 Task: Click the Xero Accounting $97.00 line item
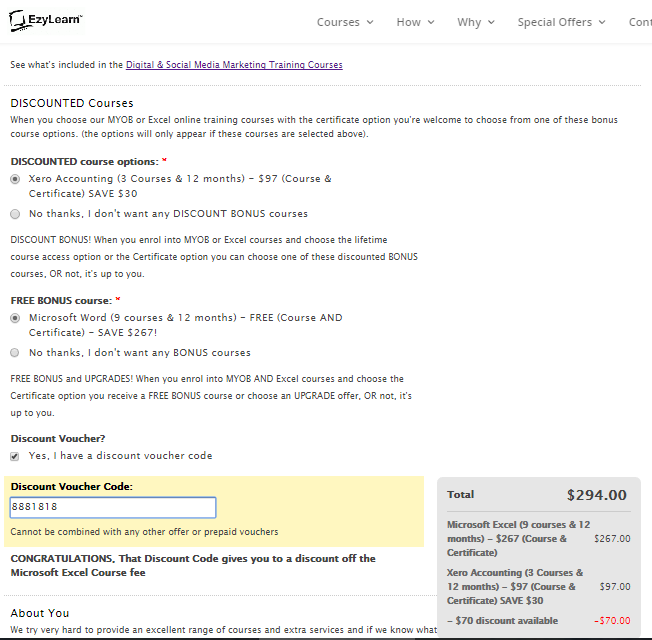point(538,586)
